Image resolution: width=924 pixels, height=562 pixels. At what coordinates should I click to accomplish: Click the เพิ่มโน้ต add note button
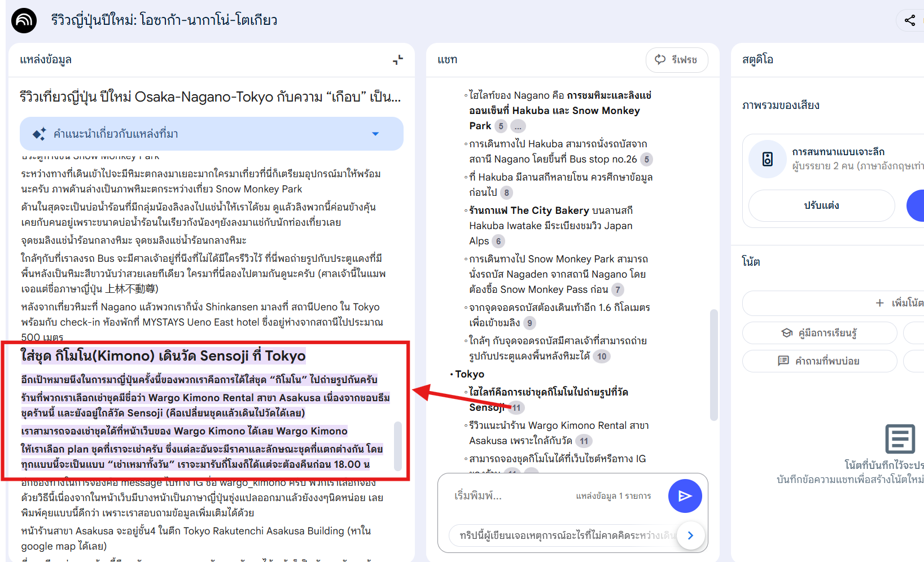897,303
